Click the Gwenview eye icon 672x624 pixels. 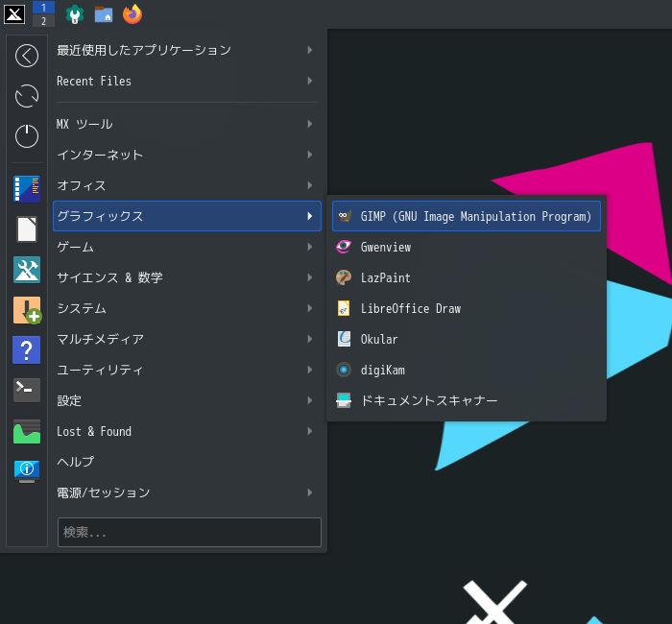click(344, 247)
